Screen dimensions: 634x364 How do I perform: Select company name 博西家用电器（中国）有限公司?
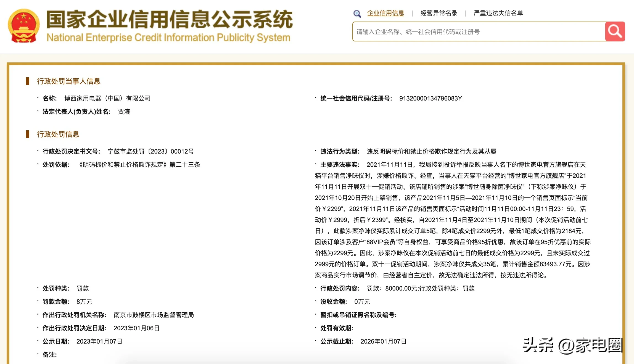(107, 98)
